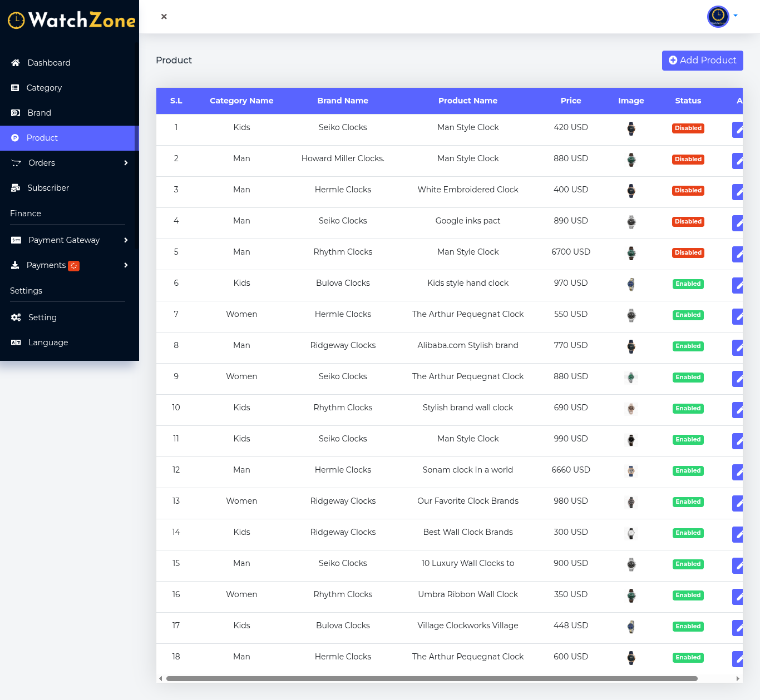
Task: Toggle the Disabled status badge for row 3
Action: click(x=688, y=190)
